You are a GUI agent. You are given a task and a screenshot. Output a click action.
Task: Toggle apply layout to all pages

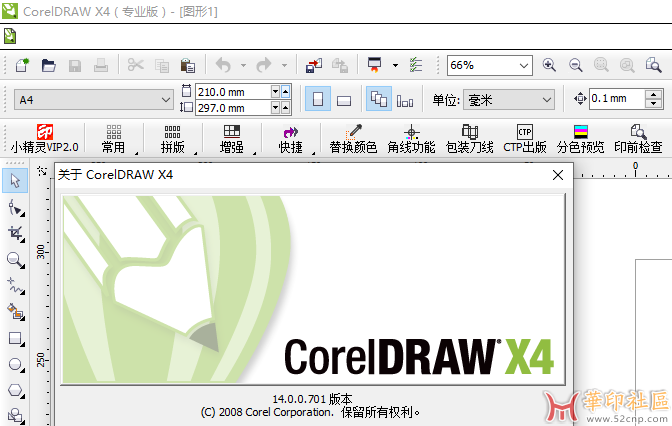[378, 99]
